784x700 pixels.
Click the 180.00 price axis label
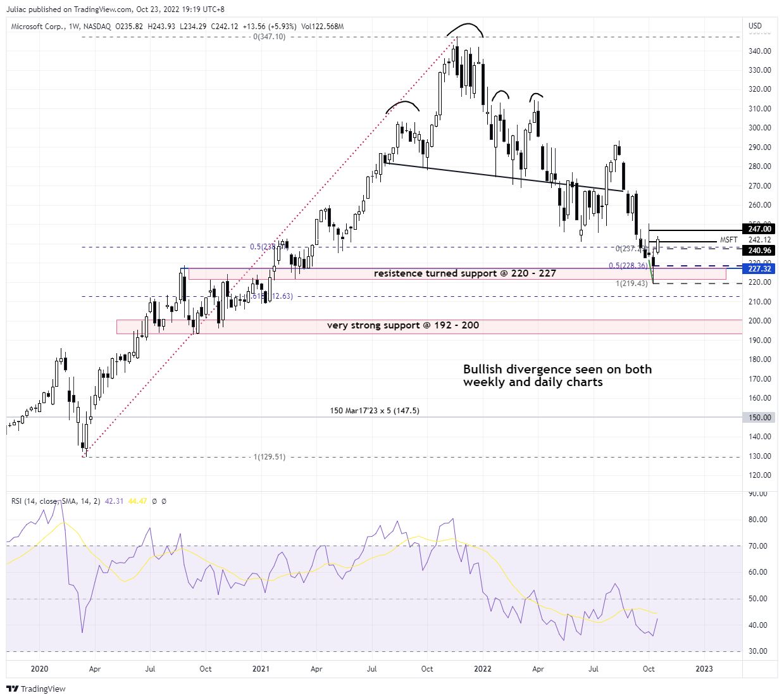coord(759,359)
